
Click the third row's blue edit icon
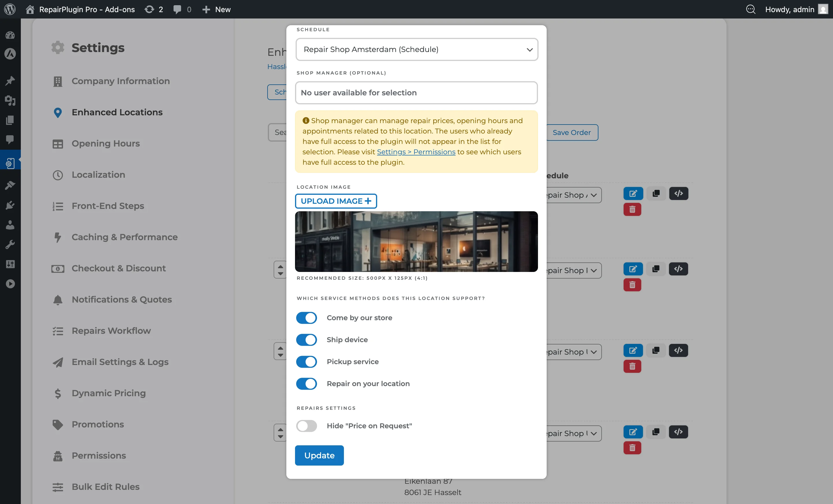pos(633,351)
